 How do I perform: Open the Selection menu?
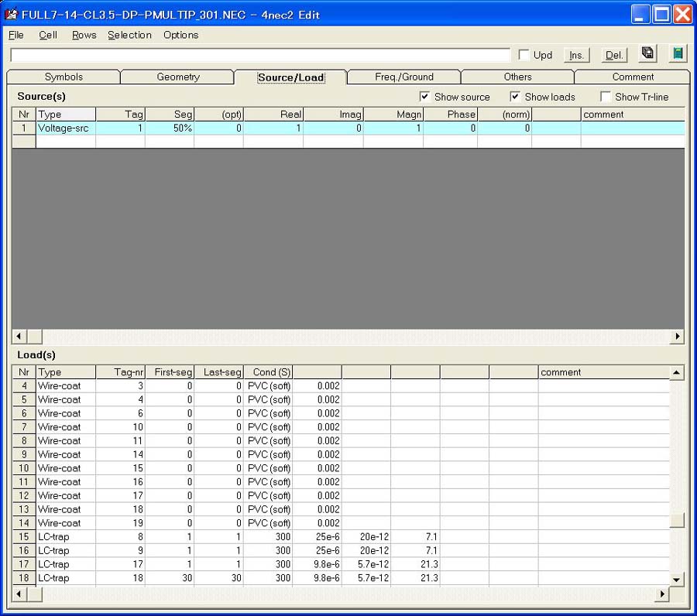click(x=129, y=35)
